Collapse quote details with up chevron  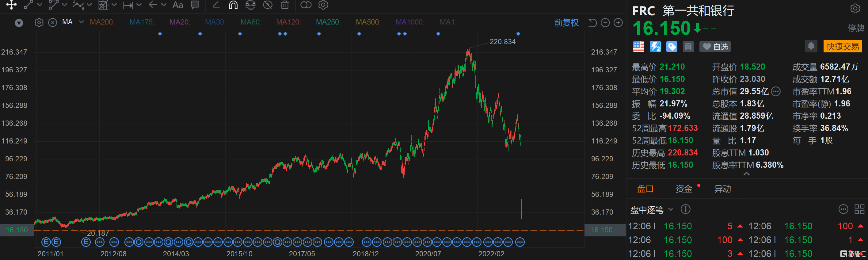click(746, 174)
